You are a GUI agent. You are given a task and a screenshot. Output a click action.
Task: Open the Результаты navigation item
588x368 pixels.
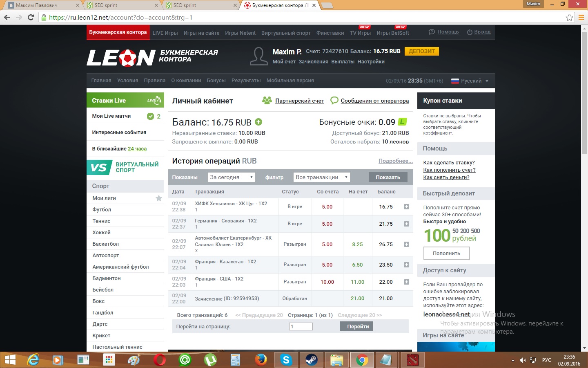(x=246, y=81)
